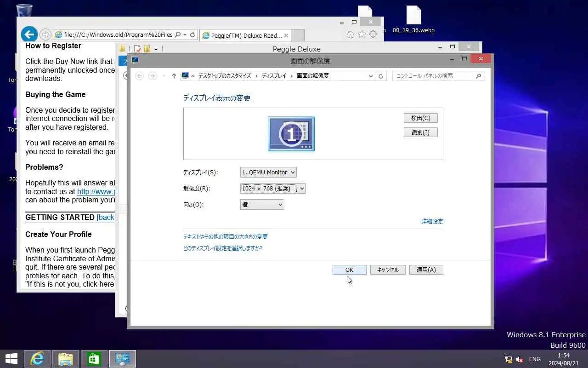Go back in the screen resolution window
Screen dimensions: 588x368
(140, 76)
